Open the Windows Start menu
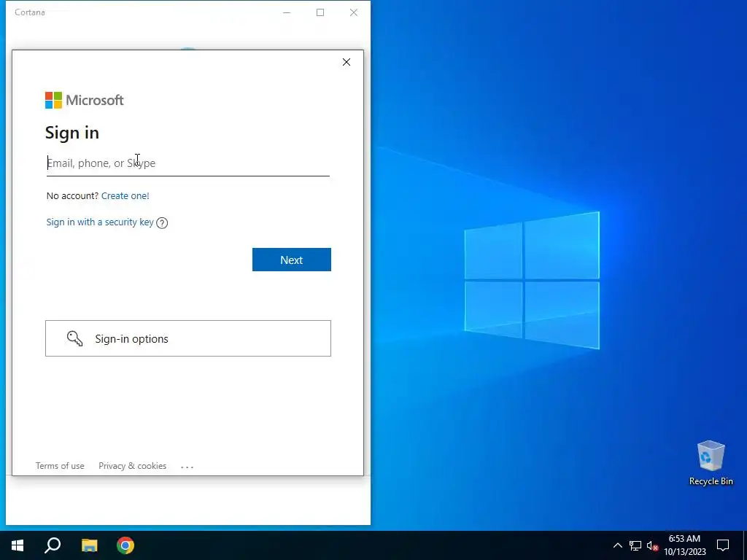 18,545
